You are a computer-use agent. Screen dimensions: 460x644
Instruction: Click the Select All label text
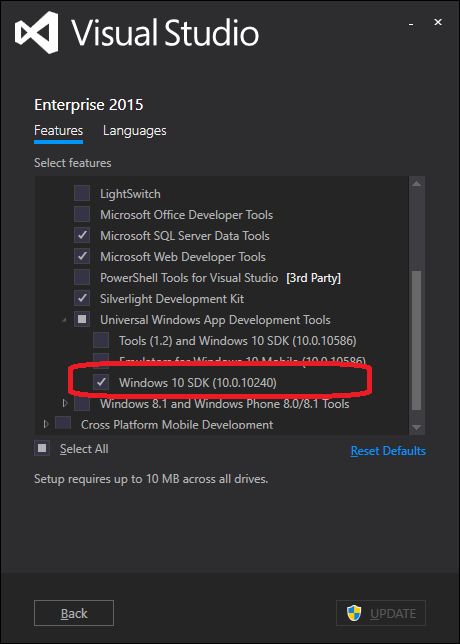(x=84, y=449)
